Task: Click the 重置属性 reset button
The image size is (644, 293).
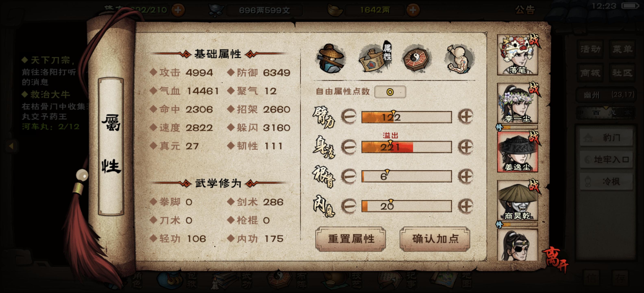Action: (351, 239)
